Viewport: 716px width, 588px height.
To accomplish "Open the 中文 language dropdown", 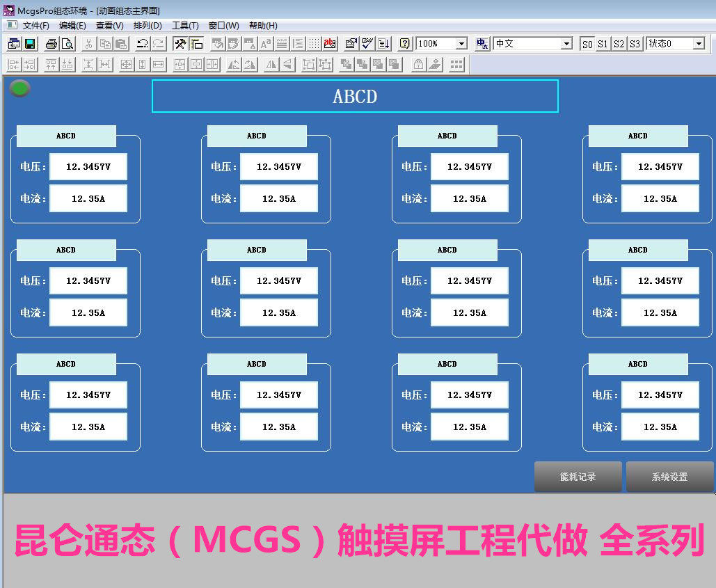I will (566, 44).
